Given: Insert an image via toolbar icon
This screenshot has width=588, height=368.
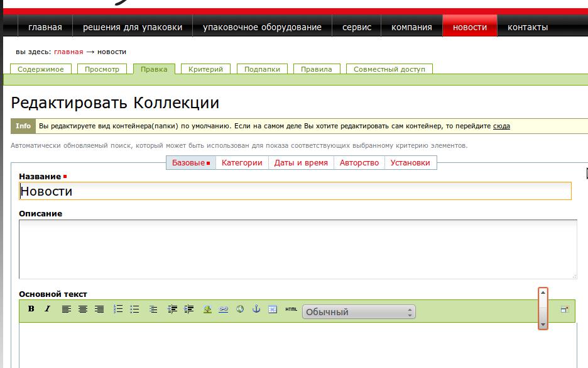Looking at the screenshot, I should (207, 309).
